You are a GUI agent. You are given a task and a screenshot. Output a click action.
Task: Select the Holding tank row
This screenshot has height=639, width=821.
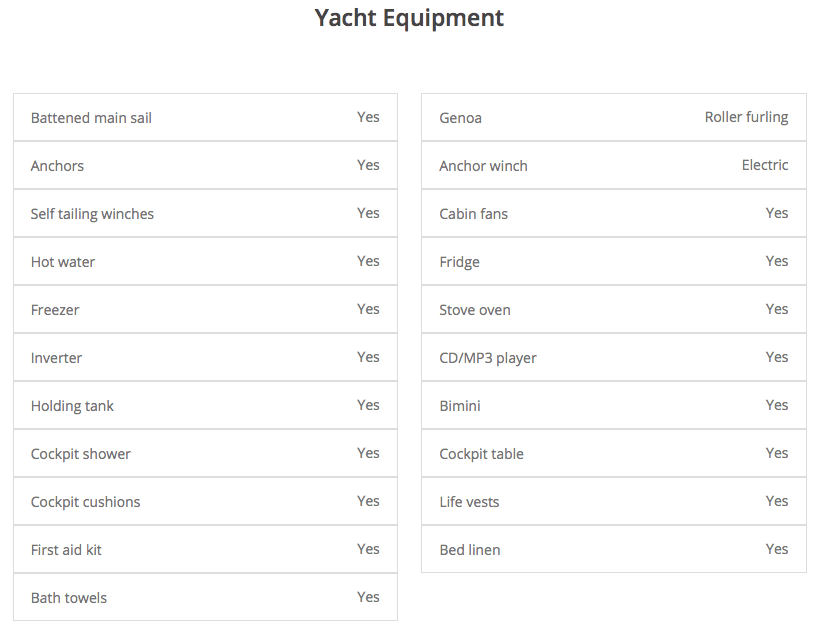coord(205,406)
